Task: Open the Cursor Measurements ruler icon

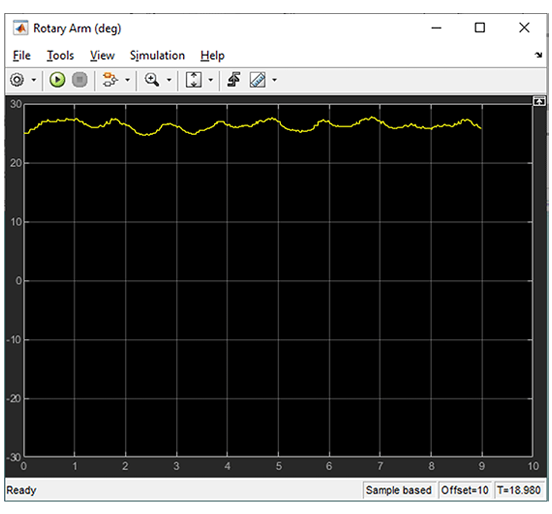Action: click(258, 80)
